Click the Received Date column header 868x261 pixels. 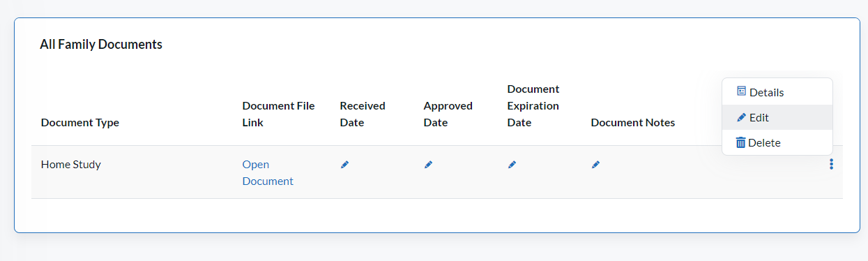click(363, 114)
